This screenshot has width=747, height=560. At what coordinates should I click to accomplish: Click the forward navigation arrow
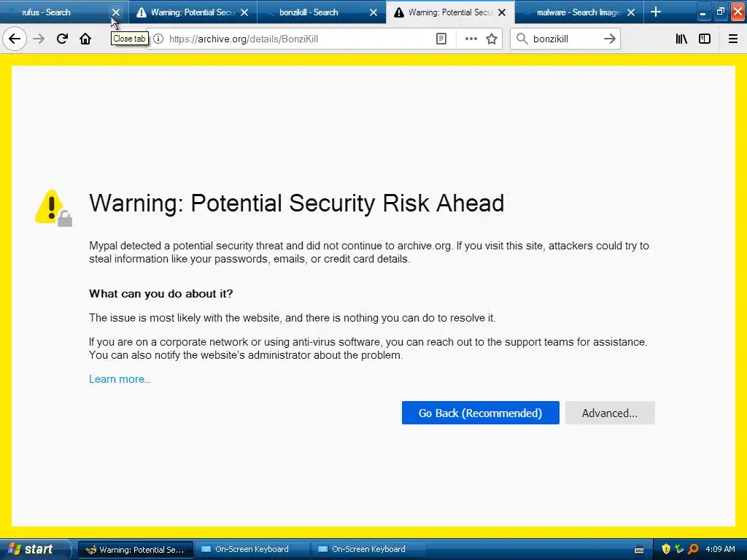pyautogui.click(x=39, y=39)
